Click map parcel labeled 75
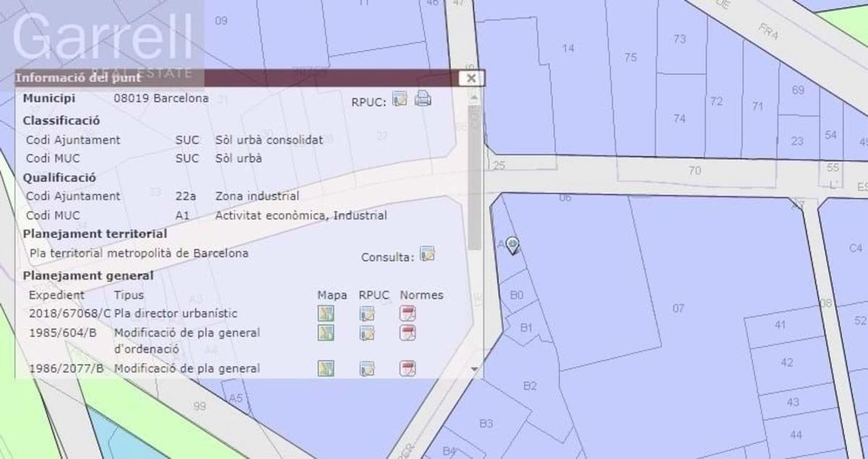The height and width of the screenshot is (459, 868). click(x=631, y=57)
